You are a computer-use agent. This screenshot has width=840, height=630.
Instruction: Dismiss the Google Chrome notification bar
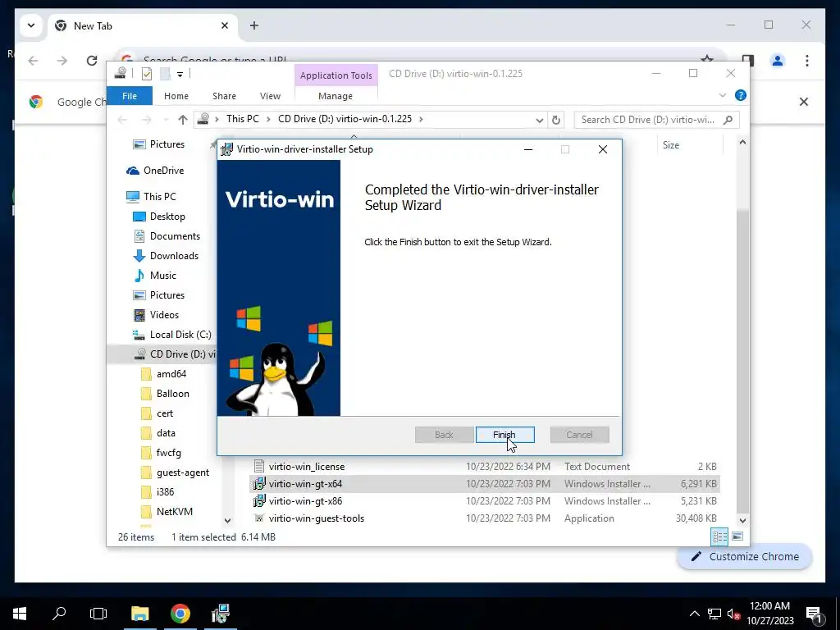click(804, 102)
